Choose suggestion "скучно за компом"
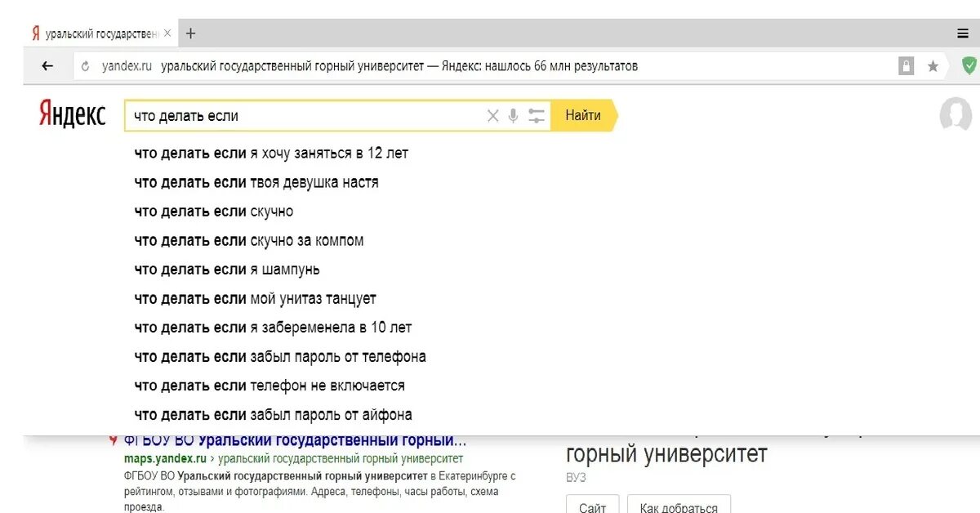This screenshot has width=980, height=513. [249, 241]
